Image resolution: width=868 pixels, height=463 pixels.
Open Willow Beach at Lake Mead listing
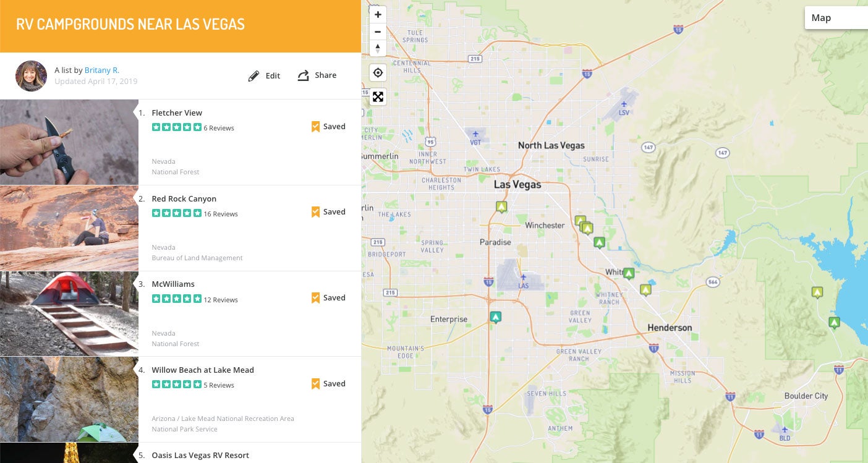point(203,370)
